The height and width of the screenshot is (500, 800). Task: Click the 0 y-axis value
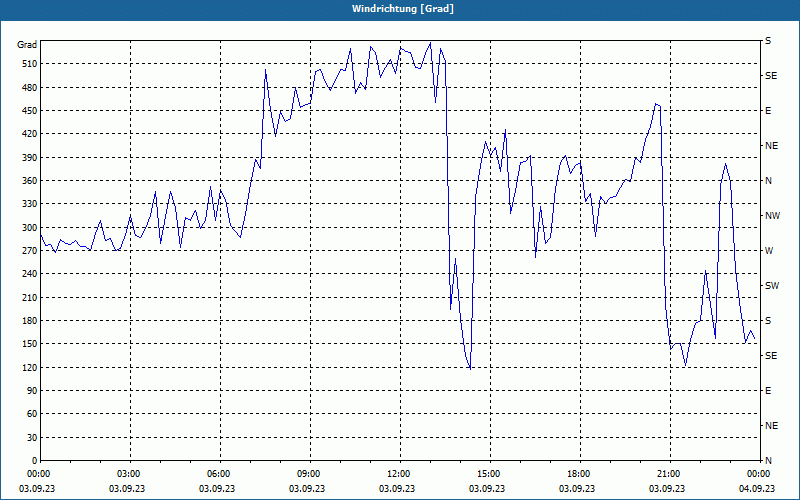[x=34, y=461]
